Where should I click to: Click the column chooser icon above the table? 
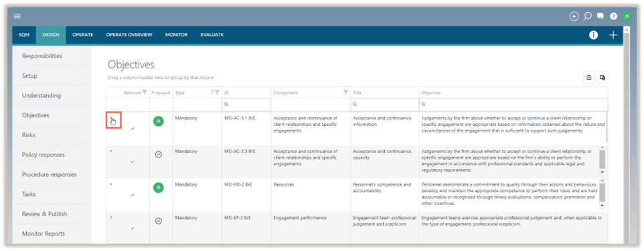click(x=602, y=77)
